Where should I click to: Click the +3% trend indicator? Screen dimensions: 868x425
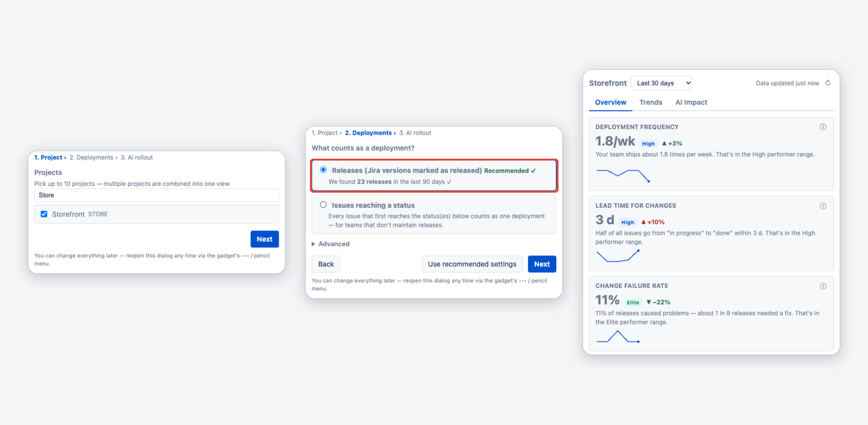(672, 144)
